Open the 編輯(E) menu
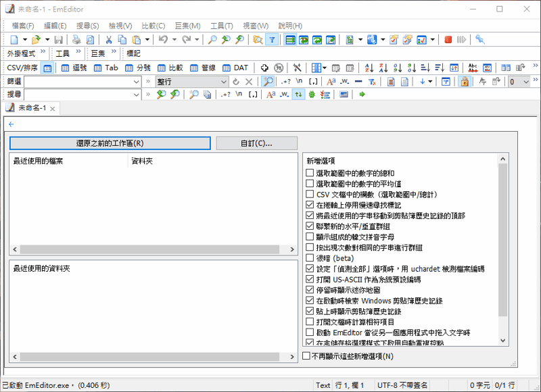Screen dimensions: 541x392 click(55, 26)
